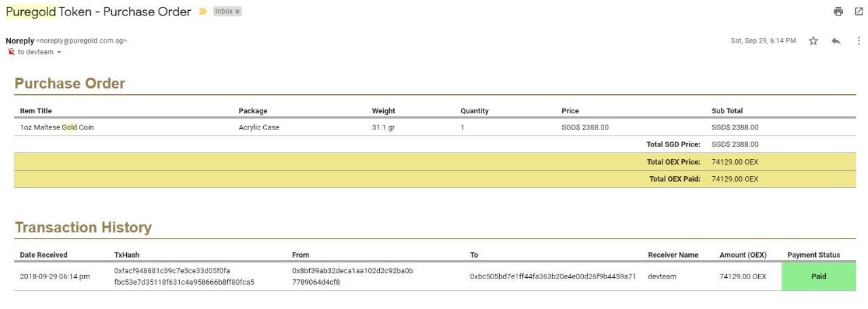
Task: Click sender name Noreply
Action: pos(20,41)
